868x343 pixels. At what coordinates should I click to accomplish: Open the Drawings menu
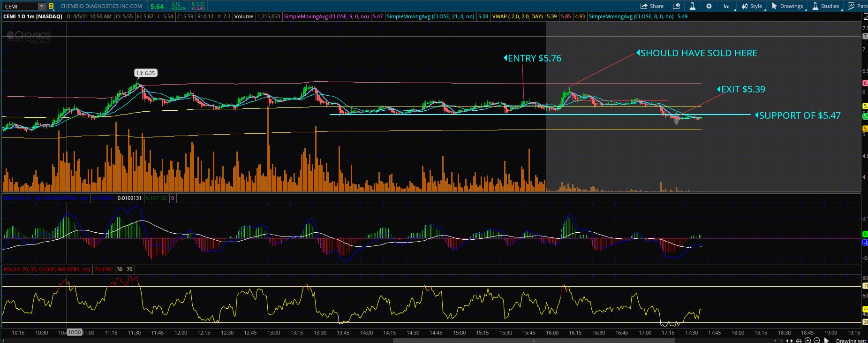pos(787,6)
